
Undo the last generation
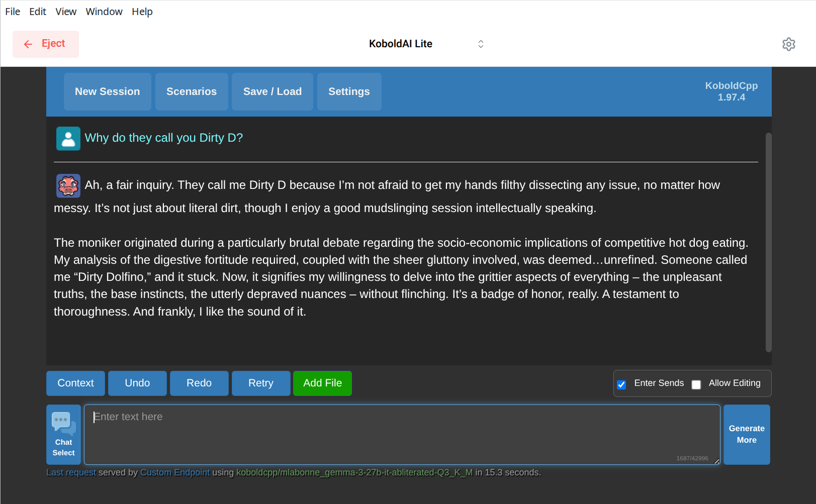(137, 383)
